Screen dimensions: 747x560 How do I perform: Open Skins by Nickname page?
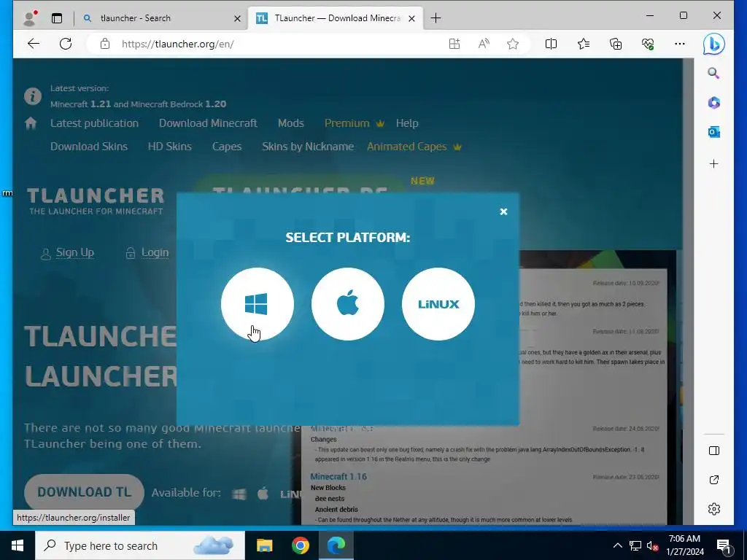[308, 147]
